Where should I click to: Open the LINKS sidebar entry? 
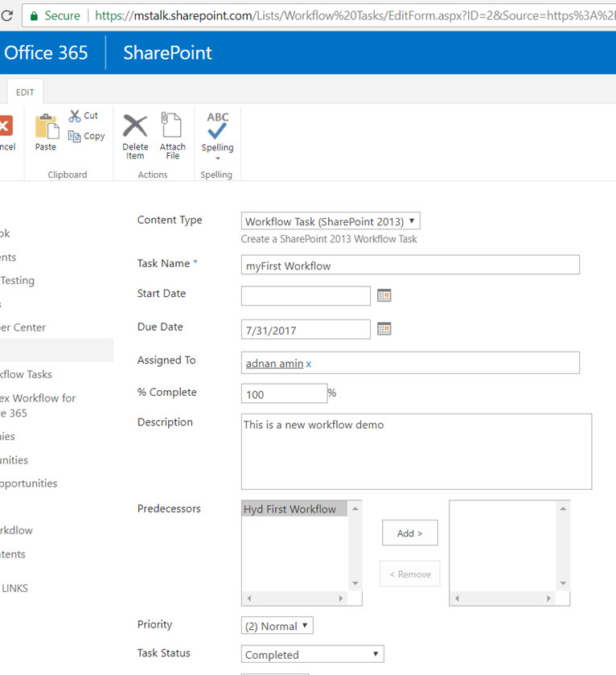(14, 588)
